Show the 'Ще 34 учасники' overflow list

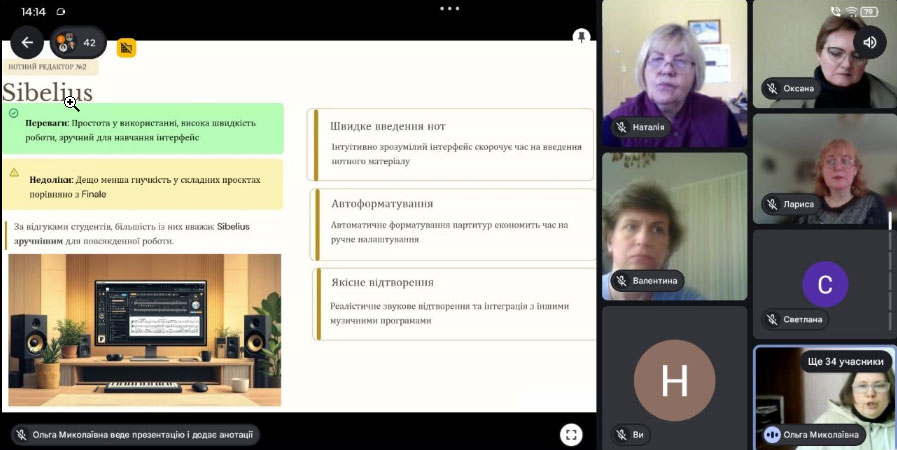click(x=846, y=361)
